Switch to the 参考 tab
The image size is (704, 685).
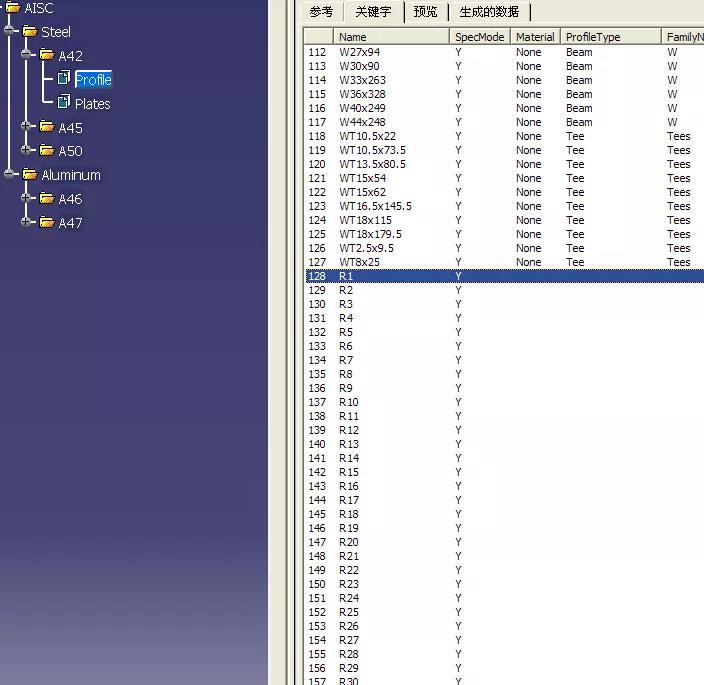(321, 12)
